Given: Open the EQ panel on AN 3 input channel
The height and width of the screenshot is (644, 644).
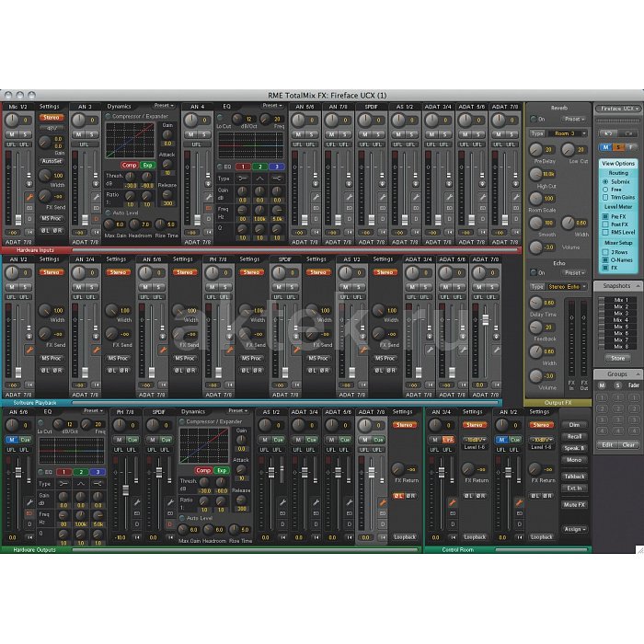Looking at the screenshot, I should point(96,208).
